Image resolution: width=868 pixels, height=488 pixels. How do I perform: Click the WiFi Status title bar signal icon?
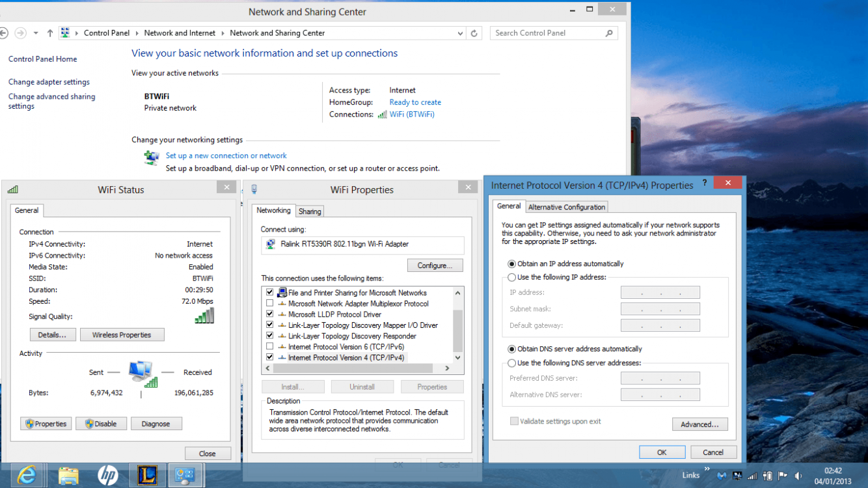click(x=12, y=189)
